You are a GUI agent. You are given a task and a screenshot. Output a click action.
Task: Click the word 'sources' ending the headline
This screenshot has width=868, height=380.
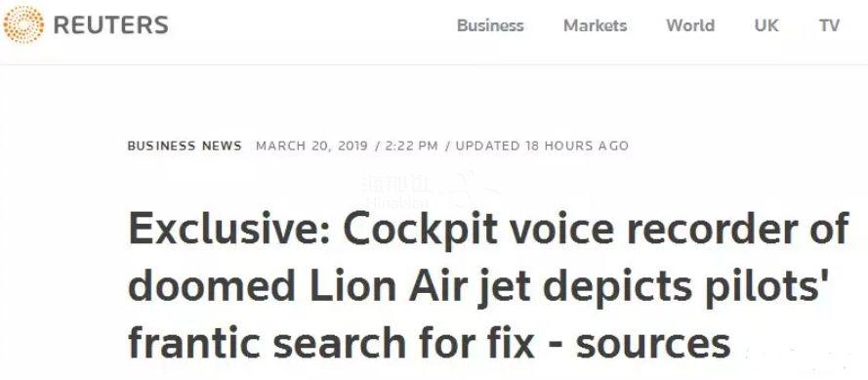click(653, 345)
